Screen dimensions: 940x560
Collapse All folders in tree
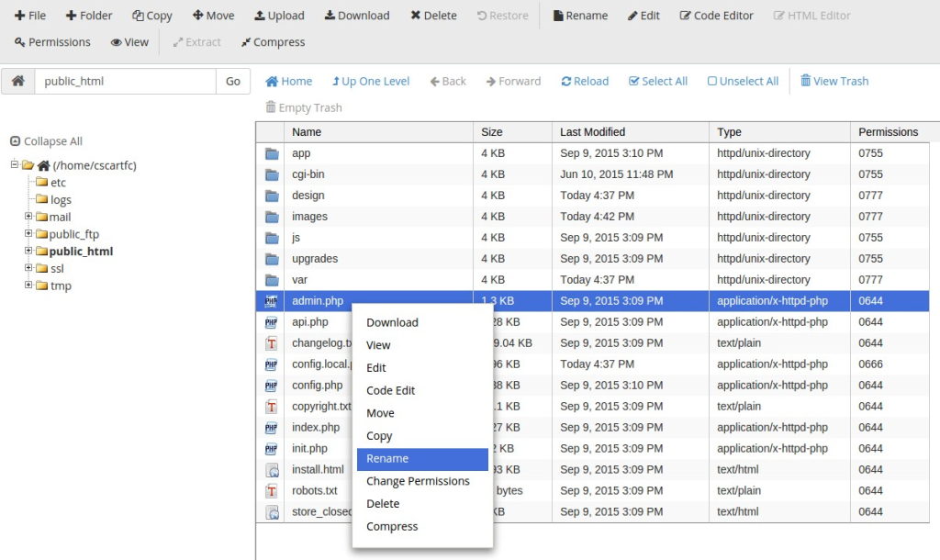46,141
